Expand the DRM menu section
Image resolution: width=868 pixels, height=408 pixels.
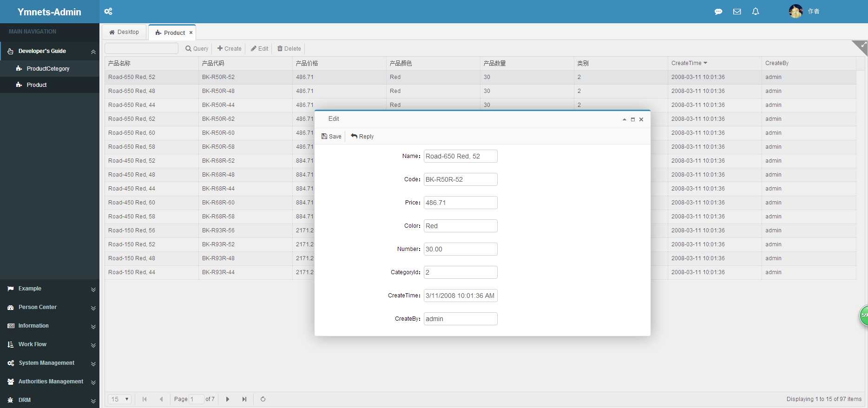[x=50, y=400]
